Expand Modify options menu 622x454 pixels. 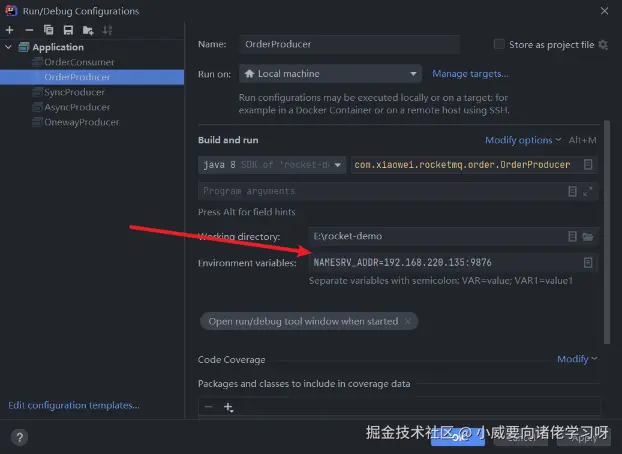coord(523,140)
